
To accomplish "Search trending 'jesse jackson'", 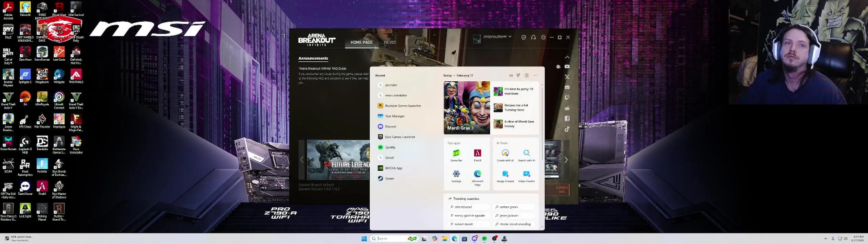I will (x=513, y=216).
